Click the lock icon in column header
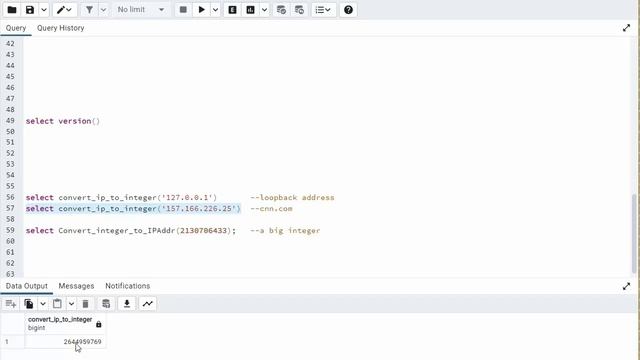 (x=98, y=324)
